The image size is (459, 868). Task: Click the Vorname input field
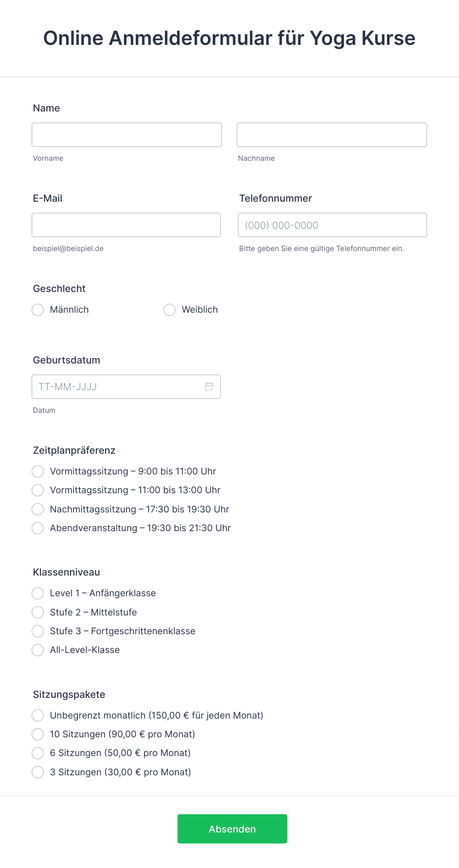click(126, 134)
